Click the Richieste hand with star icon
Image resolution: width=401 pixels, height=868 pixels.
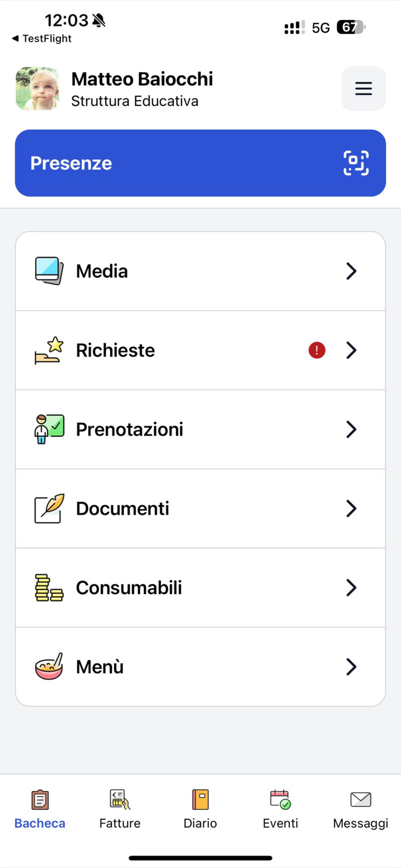click(x=49, y=350)
